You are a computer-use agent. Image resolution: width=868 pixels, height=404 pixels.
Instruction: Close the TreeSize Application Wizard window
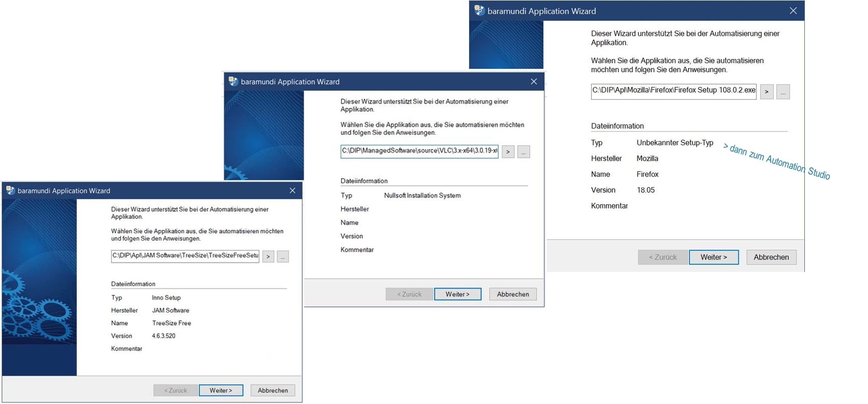coord(293,191)
